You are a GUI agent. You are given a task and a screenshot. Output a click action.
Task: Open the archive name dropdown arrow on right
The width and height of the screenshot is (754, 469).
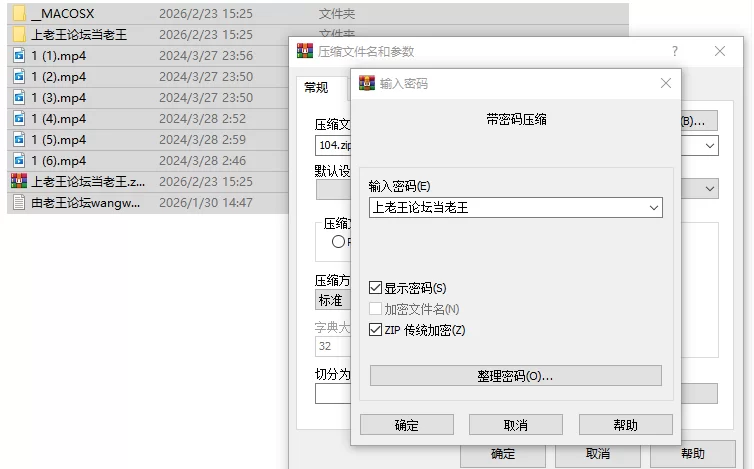710,145
